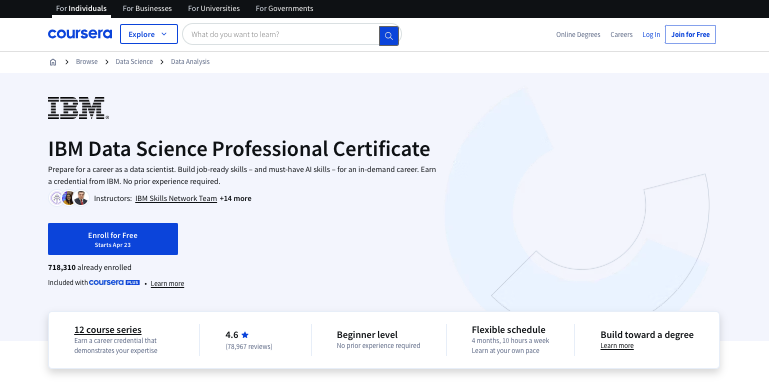Viewport: 769px width, 386px height.
Task: Open the Online Degrees link
Action: point(578,34)
